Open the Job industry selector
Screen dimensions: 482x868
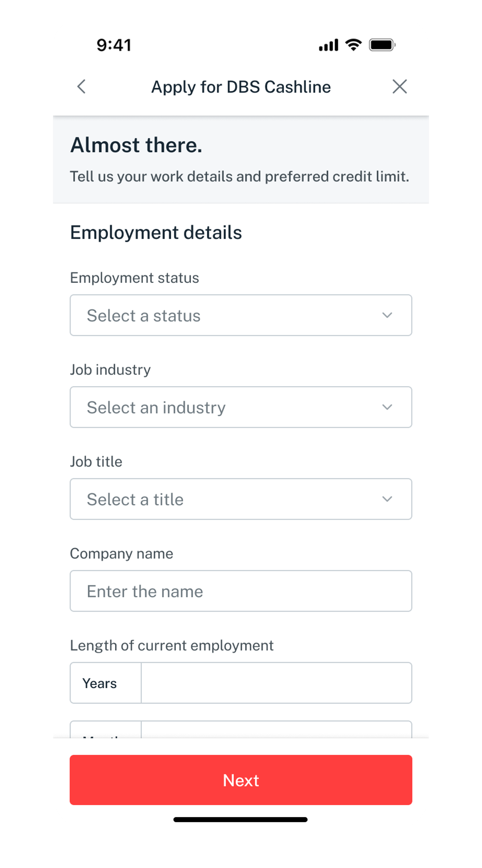pos(241,407)
